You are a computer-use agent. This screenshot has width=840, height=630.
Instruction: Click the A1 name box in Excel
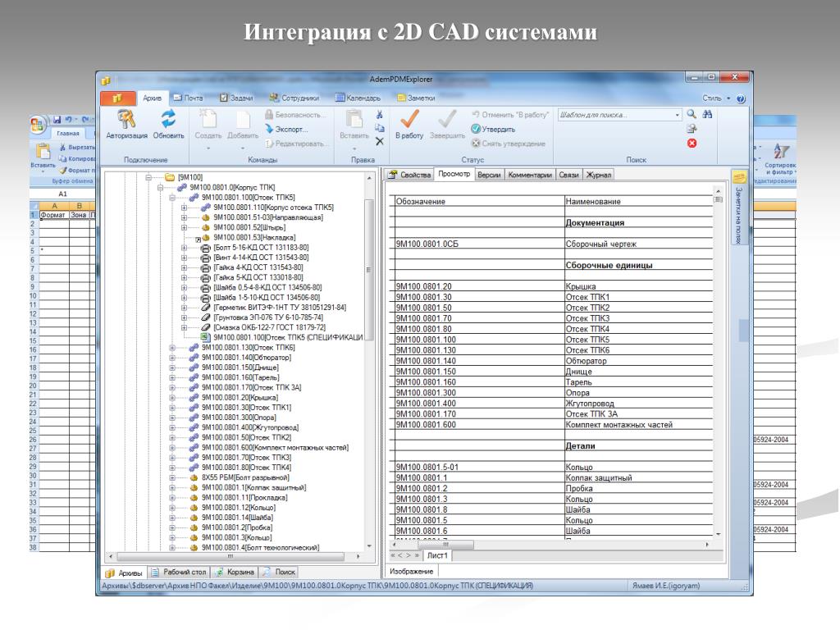click(x=62, y=194)
